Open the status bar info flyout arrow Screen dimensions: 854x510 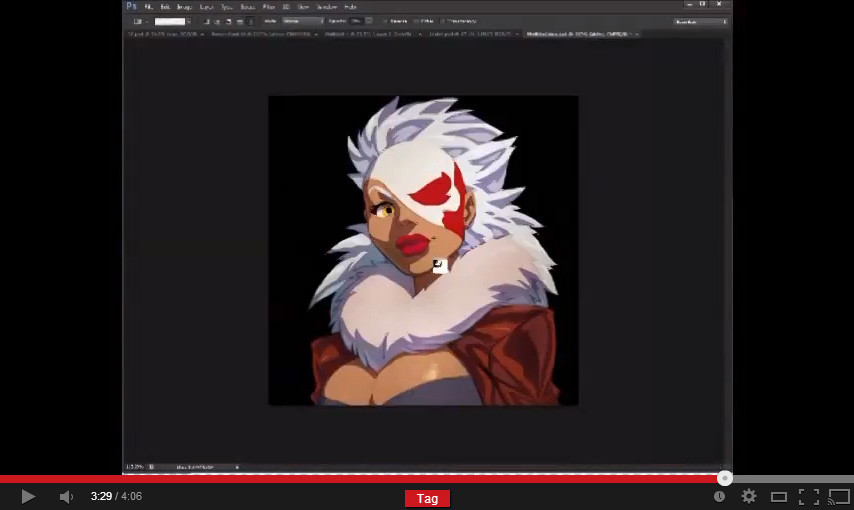click(237, 467)
